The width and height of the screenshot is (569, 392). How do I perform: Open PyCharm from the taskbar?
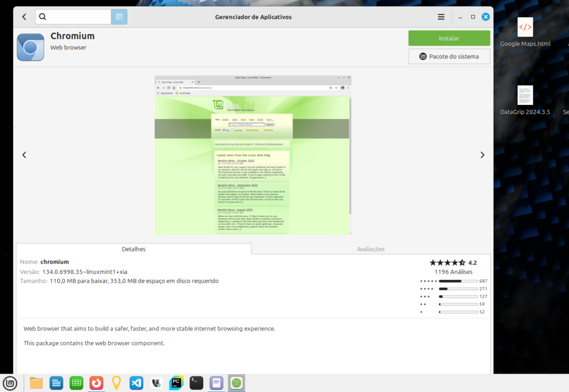click(176, 383)
